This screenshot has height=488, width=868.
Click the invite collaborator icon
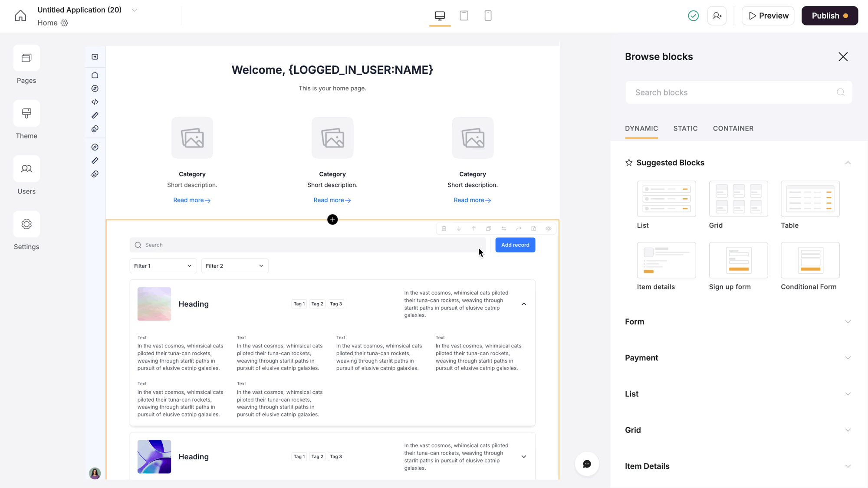coord(717,16)
